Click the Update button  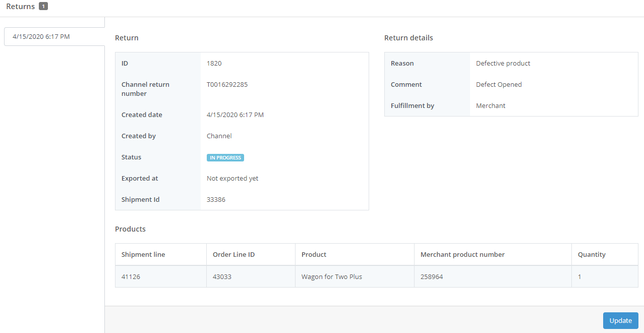tap(620, 320)
